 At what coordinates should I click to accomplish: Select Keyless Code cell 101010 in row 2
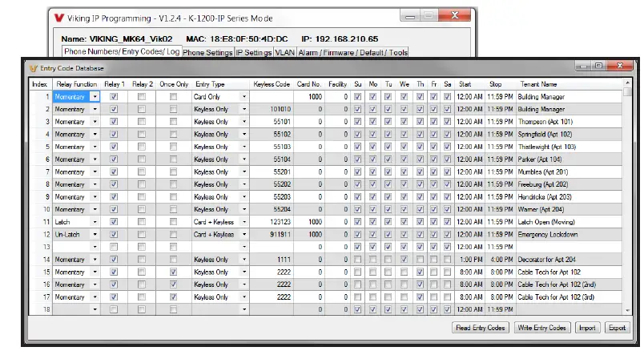point(272,109)
